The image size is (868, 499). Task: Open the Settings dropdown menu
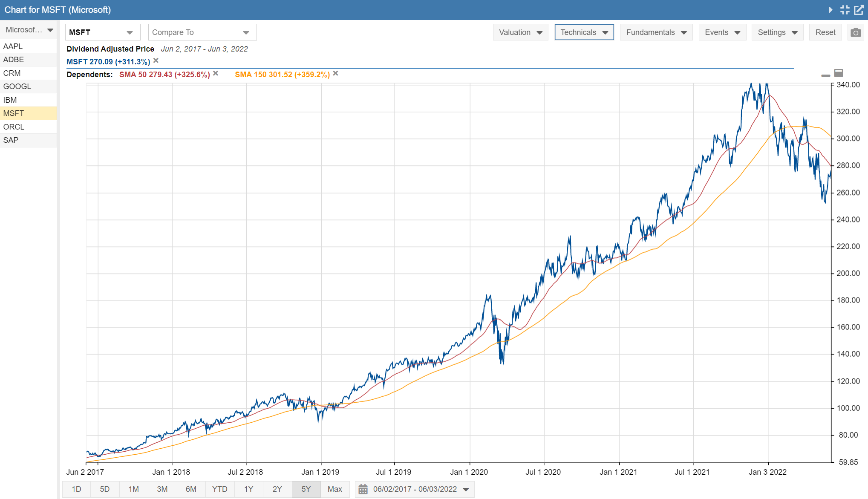coord(777,32)
